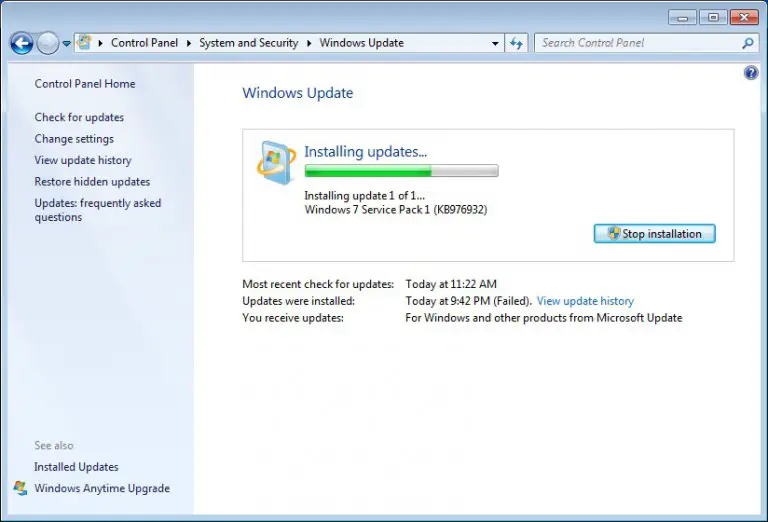Open Updates: frequently asked questions
The height and width of the screenshot is (522, 768).
(x=97, y=210)
